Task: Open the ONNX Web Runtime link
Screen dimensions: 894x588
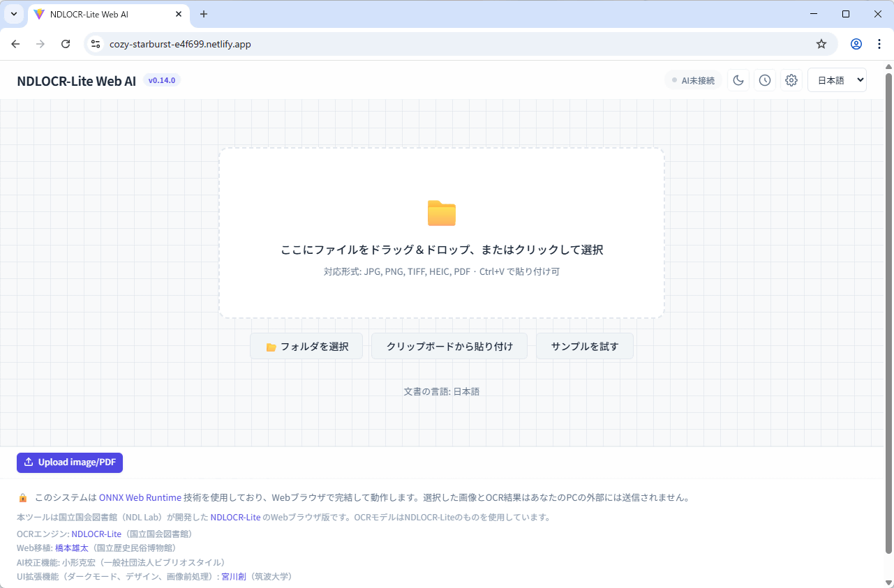Action: [x=140, y=498]
